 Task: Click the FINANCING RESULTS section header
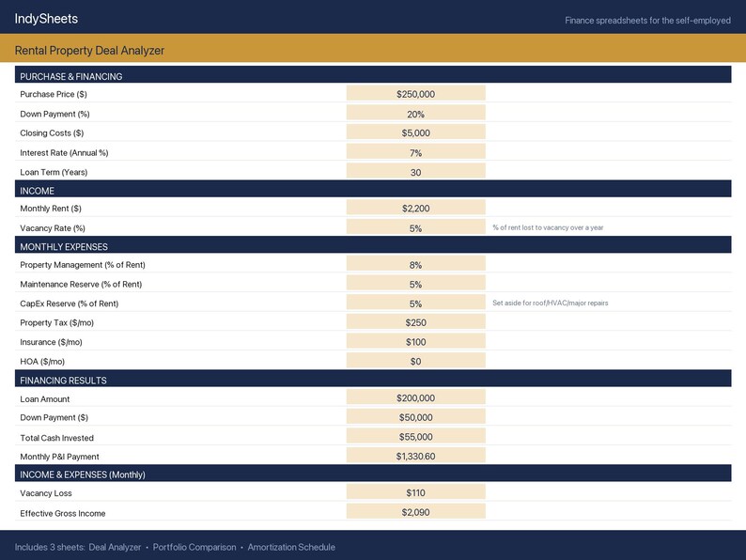[x=373, y=379]
